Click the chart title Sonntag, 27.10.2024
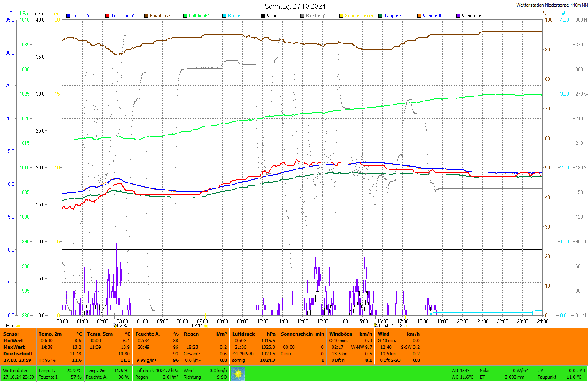Viewport: 588px width, 382px height. 295,6
